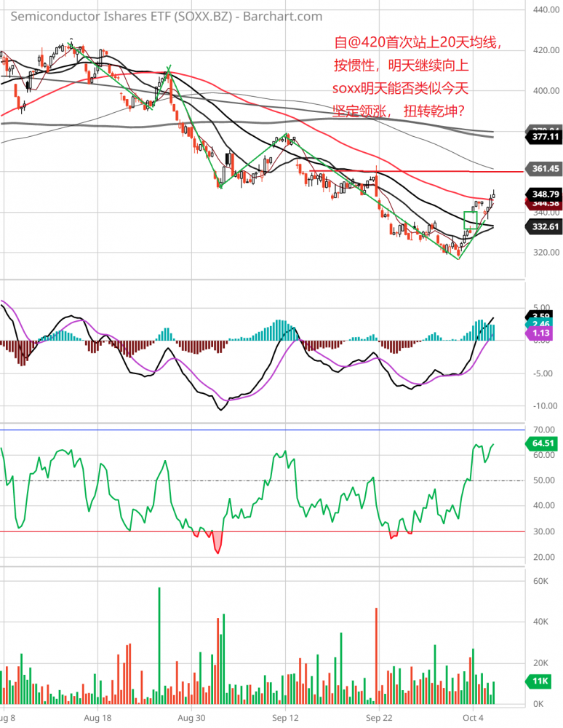Click the small green rectangle near latest candles
Image resolution: width=563 pixels, height=728 pixels.
pos(470,220)
